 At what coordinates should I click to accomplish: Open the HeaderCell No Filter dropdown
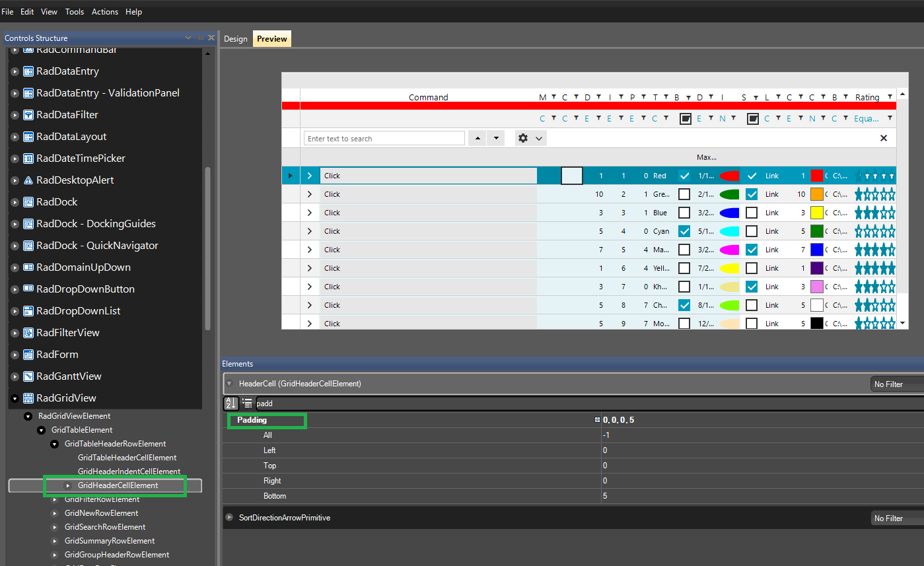click(x=897, y=384)
